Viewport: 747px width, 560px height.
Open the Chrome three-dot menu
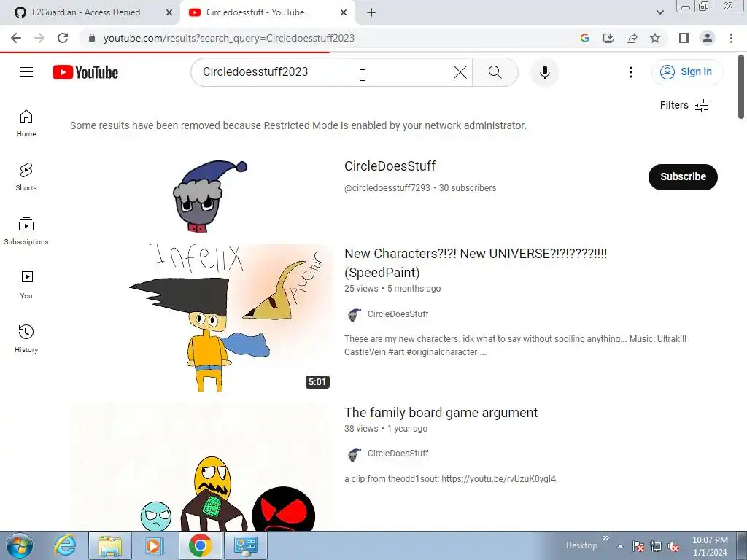pyautogui.click(x=731, y=38)
